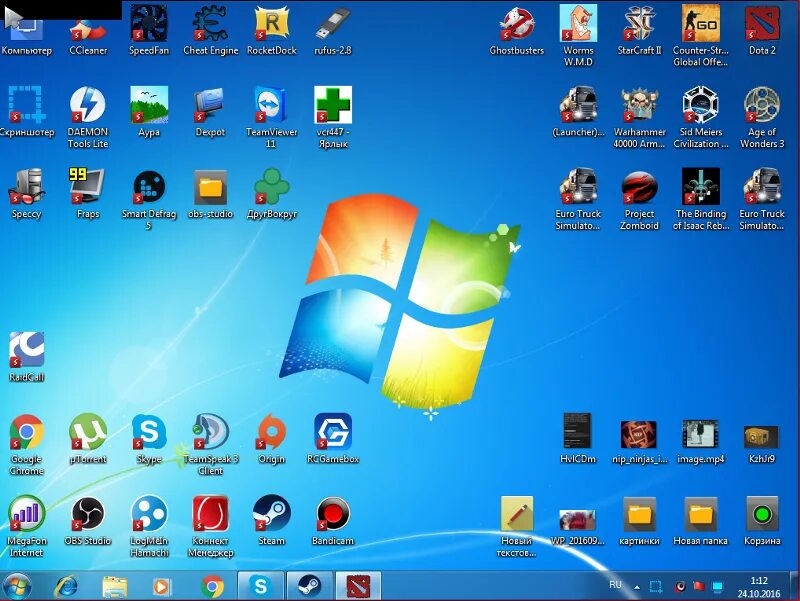Select the Bandicam desktop icon
Viewport: 800px width, 601px height.
(333, 520)
